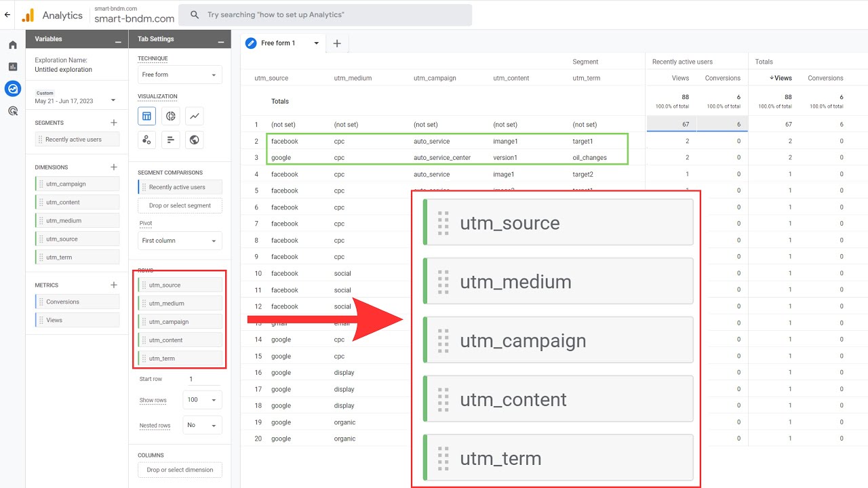Screen dimensions: 868x488
Task: Click the Totals Conversions column header
Action: pyautogui.click(x=825, y=78)
